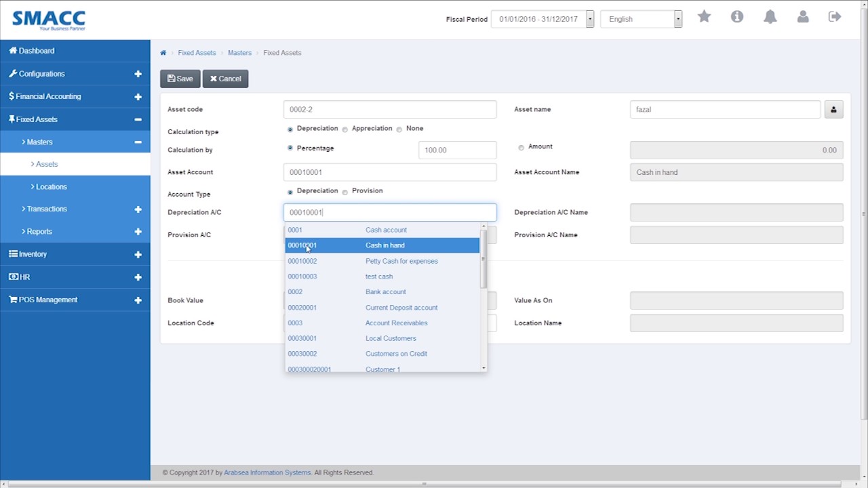Open Locations under Masters
868x488 pixels.
pos(75,186)
